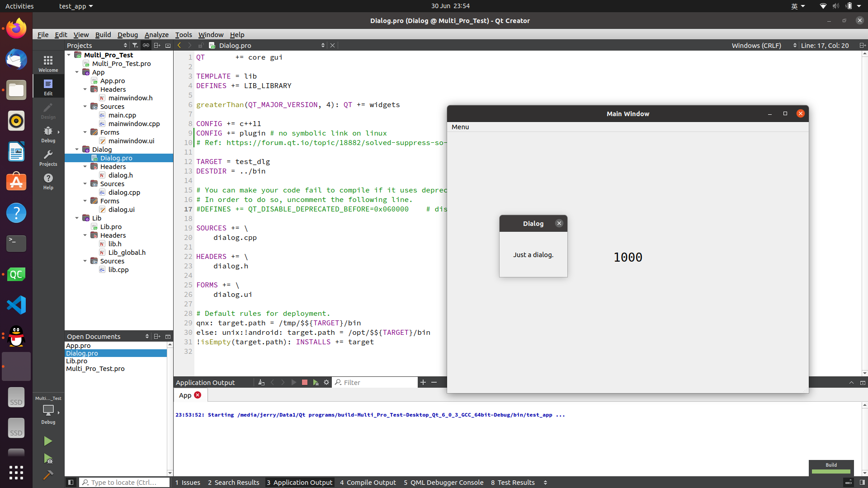Open Application Output settings gear
This screenshot has height=488, width=868.
(x=326, y=382)
